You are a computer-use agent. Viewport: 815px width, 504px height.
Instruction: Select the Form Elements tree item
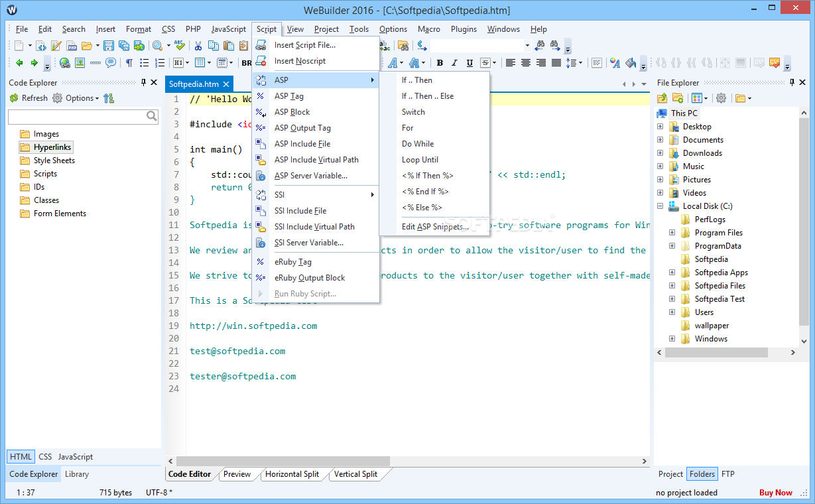pyautogui.click(x=60, y=214)
